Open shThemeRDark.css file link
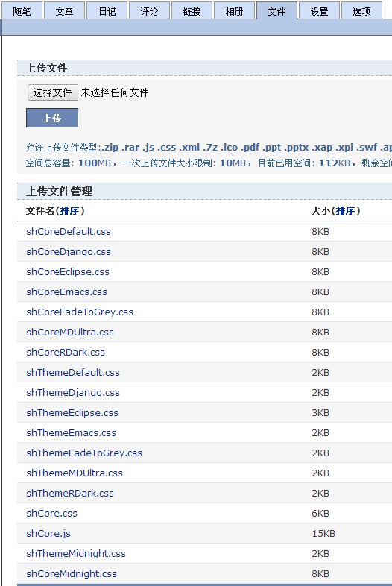Image resolution: width=392 pixels, height=586 pixels. coord(70,494)
